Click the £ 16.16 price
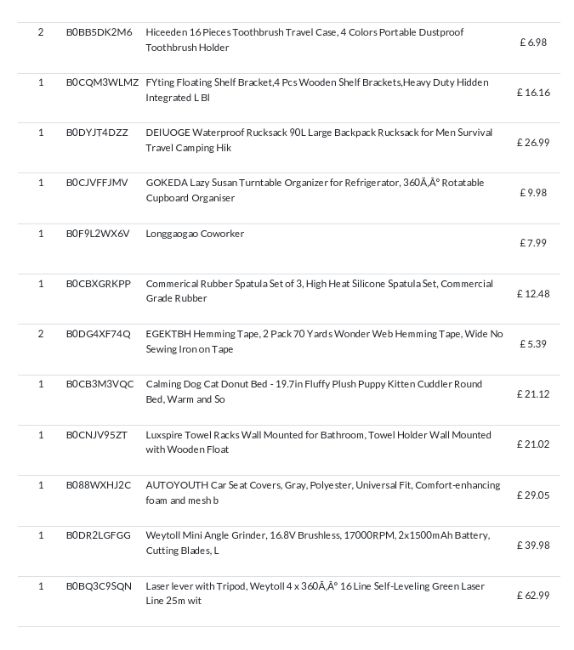The height and width of the screenshot is (650, 574). (x=533, y=92)
